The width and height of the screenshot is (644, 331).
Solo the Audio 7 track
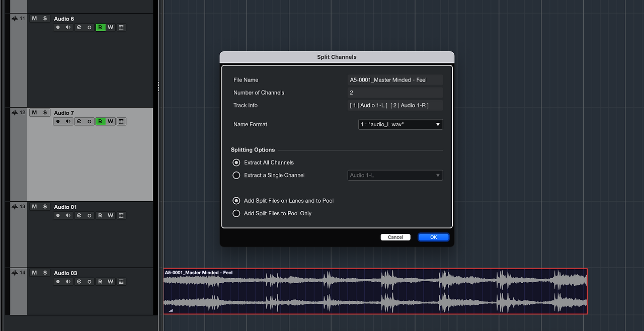[45, 113]
